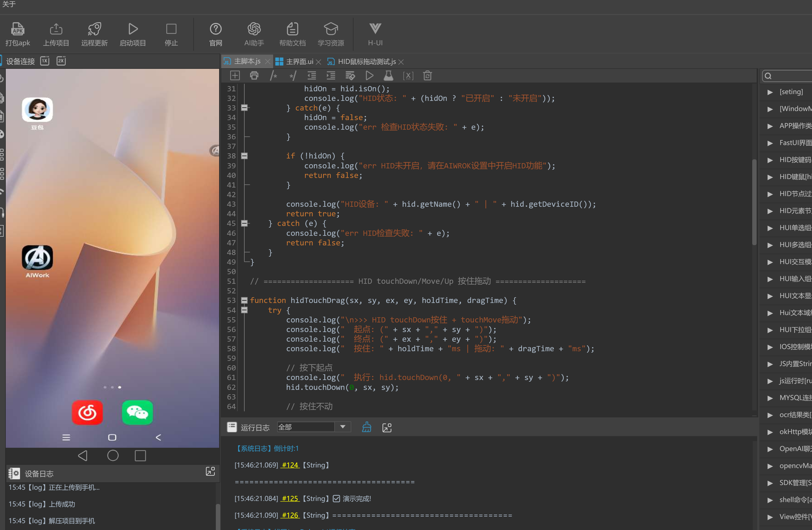Open the 关于 menu
Screen dimensions: 812x530
(x=9, y=4)
